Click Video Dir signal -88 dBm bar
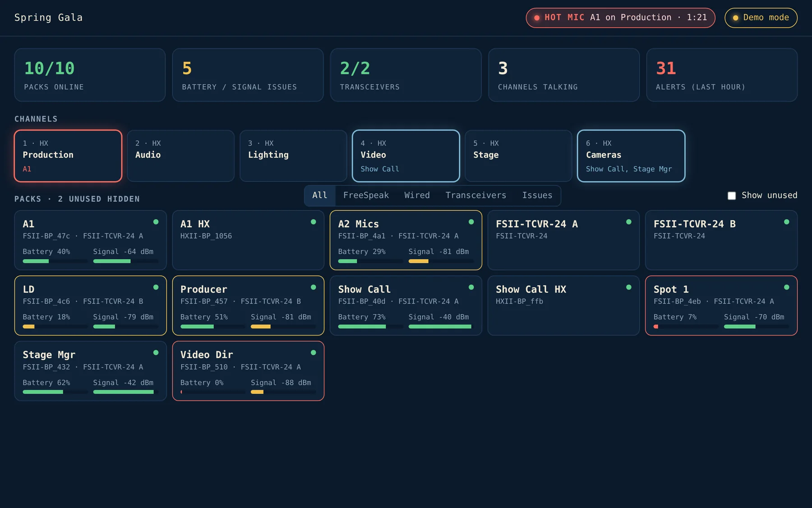 (x=283, y=392)
